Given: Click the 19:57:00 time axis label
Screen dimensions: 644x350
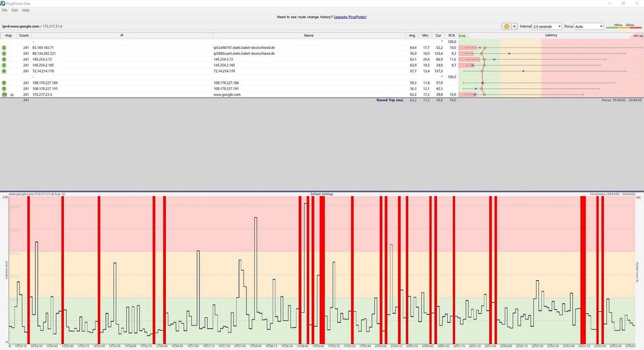Looking at the screenshot, I should 193,346.
